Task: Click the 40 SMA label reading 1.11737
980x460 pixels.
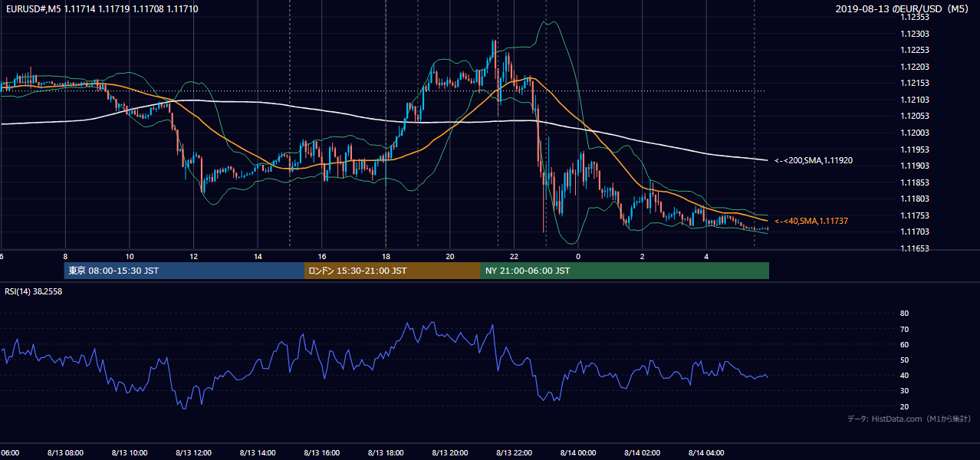Action: 811,221
